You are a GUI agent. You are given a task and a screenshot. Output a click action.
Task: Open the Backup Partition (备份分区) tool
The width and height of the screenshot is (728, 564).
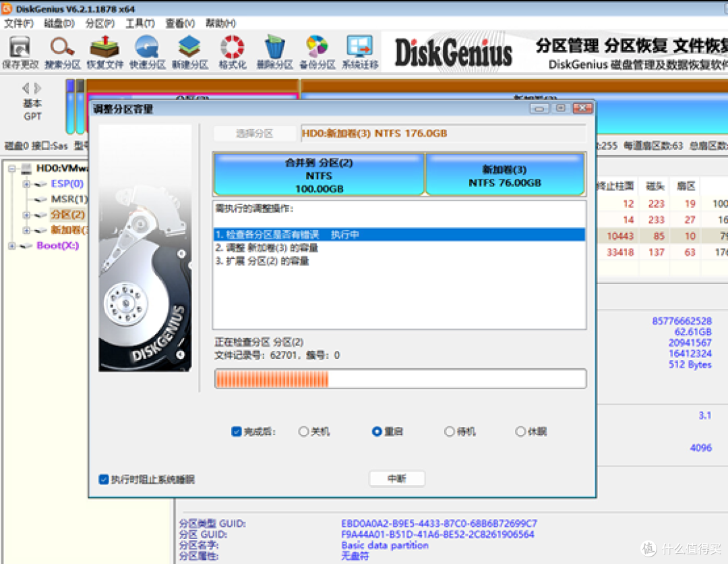(x=317, y=52)
